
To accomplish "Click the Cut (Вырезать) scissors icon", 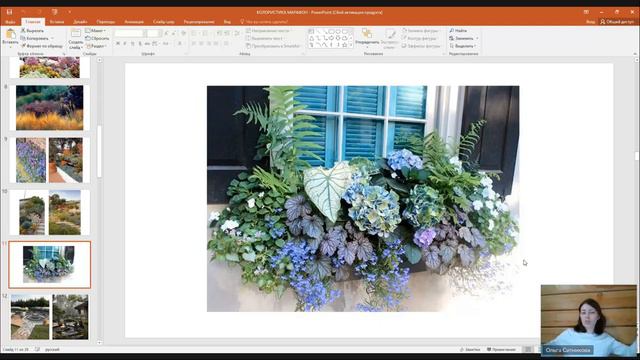I will tap(23, 31).
